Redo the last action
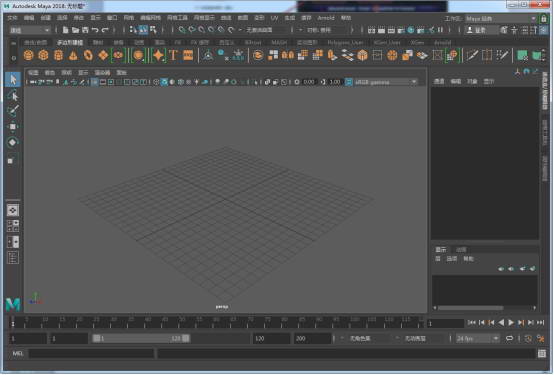The image size is (554, 375). click(105, 30)
